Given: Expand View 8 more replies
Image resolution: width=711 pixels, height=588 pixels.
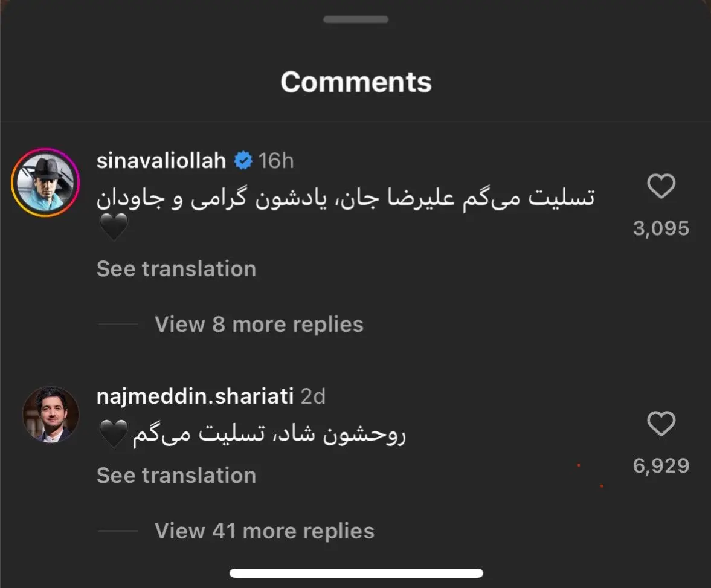Looking at the screenshot, I should [259, 325].
